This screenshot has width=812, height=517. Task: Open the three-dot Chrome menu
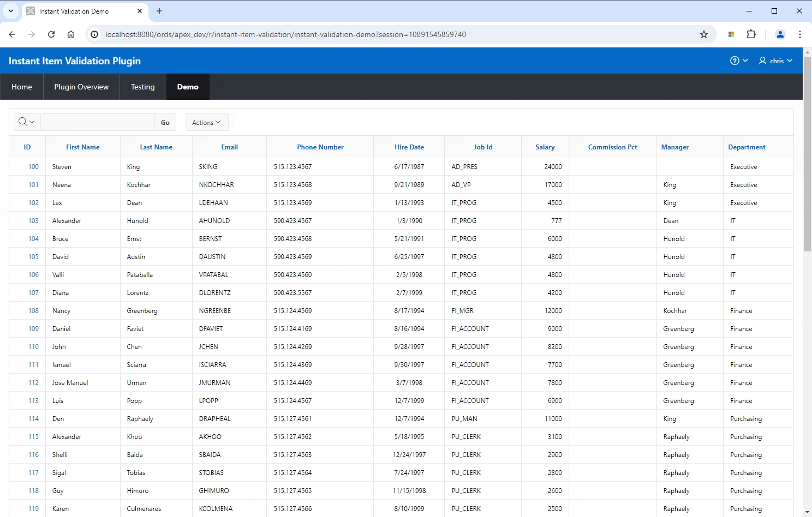pos(800,34)
